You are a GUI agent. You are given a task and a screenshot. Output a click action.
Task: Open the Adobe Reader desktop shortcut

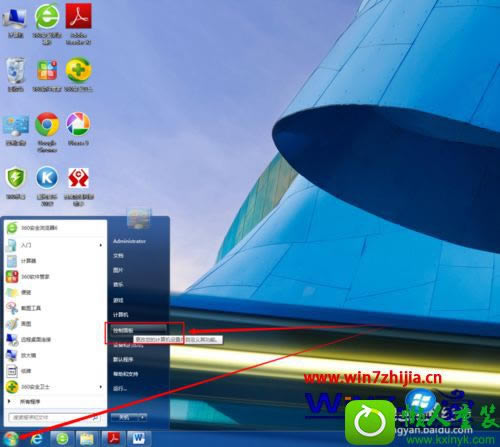tap(78, 24)
